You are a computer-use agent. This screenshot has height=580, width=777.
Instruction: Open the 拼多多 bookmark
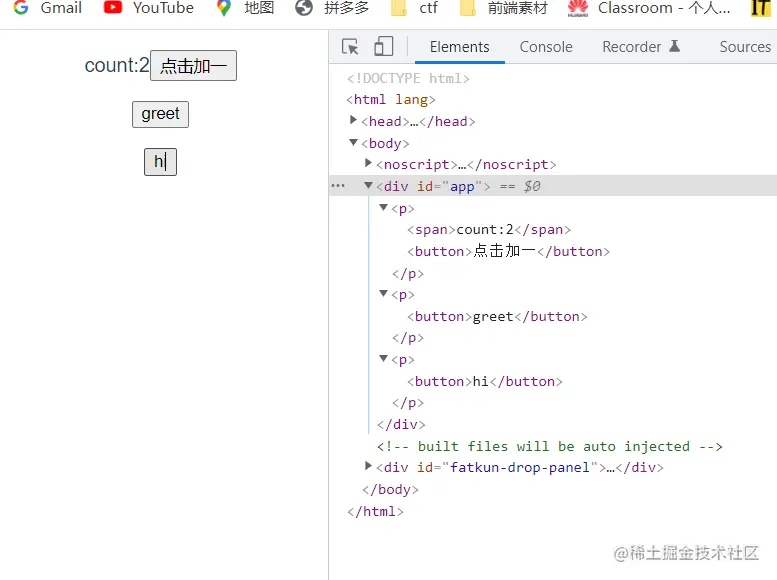pos(332,8)
